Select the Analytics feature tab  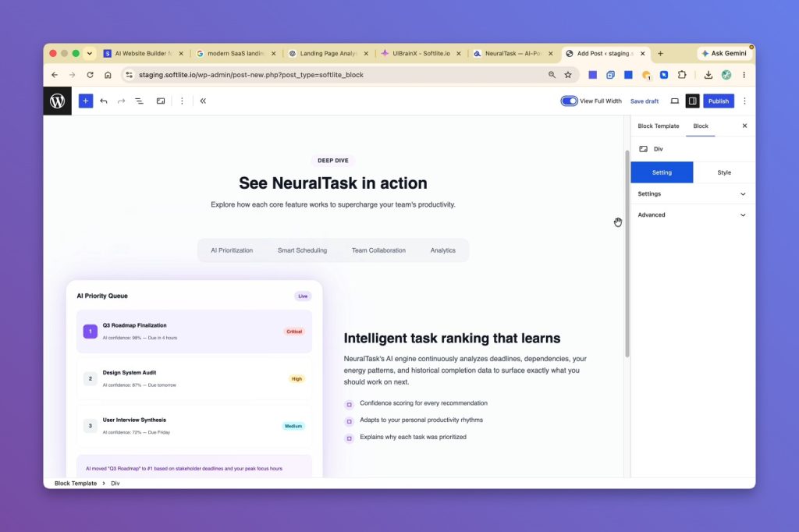tap(443, 250)
